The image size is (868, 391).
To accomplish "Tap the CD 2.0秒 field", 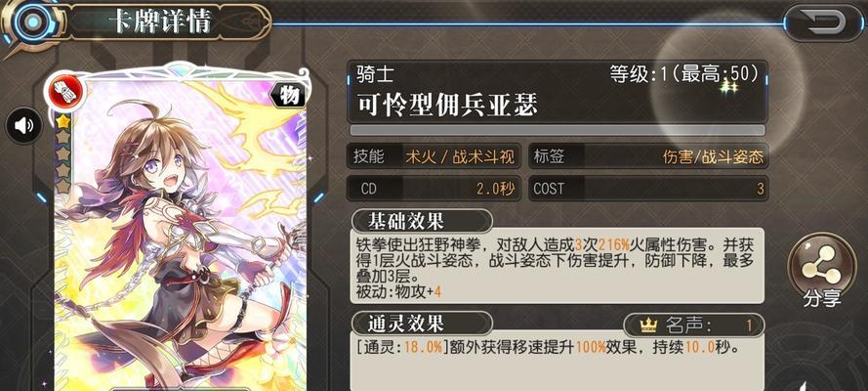I will [434, 189].
